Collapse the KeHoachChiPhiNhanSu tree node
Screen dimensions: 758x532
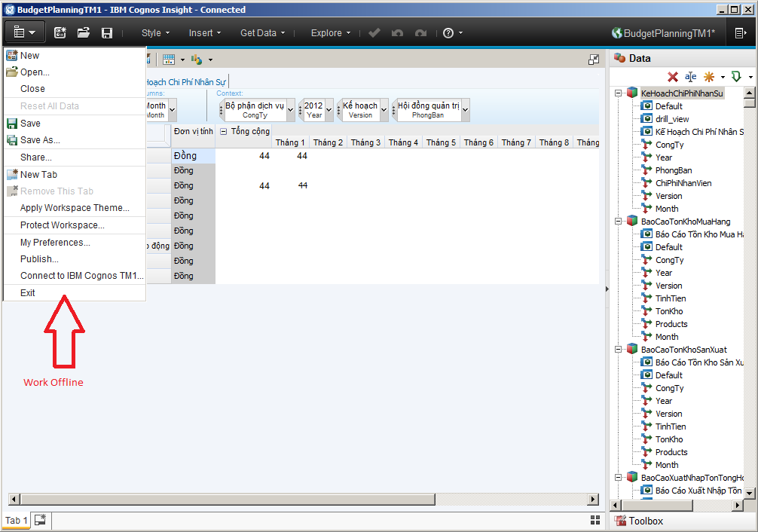pos(618,93)
